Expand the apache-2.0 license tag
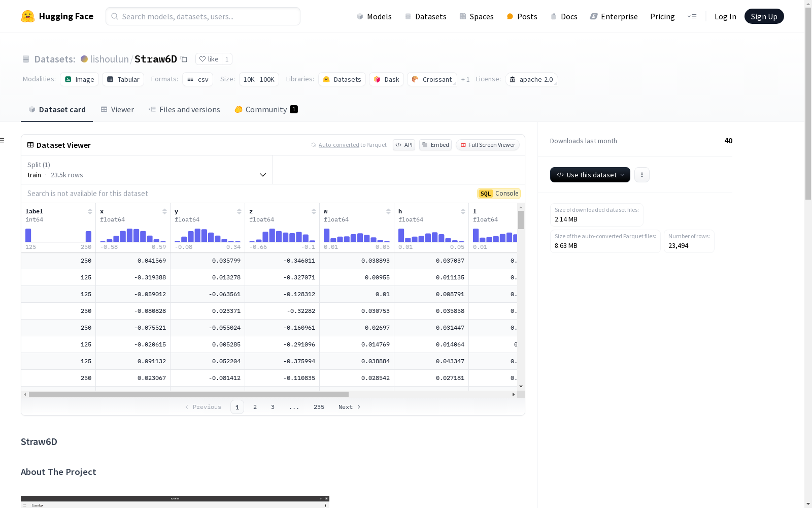 tap(531, 79)
